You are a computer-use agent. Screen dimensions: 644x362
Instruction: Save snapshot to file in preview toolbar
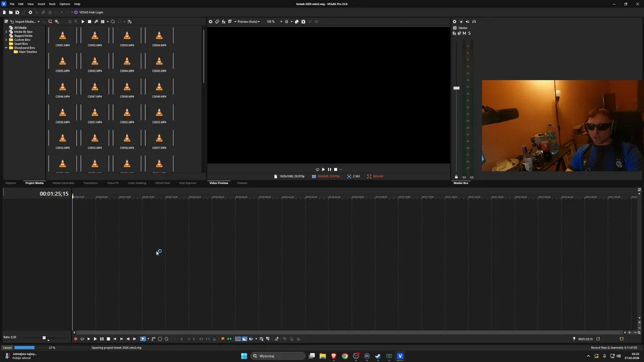pyautogui.click(x=303, y=22)
